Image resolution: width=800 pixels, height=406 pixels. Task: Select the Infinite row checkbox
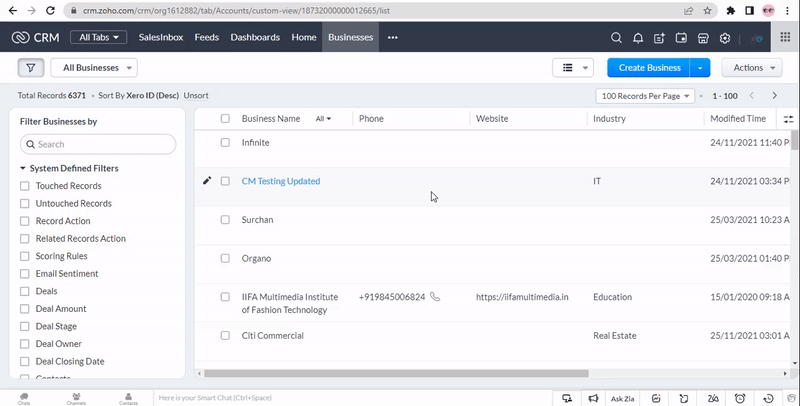click(x=225, y=142)
